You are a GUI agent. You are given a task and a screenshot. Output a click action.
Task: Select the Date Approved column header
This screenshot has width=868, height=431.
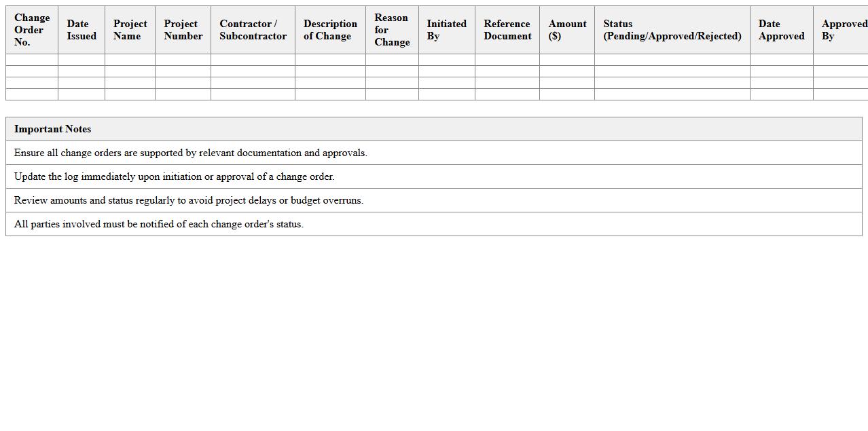pos(781,30)
